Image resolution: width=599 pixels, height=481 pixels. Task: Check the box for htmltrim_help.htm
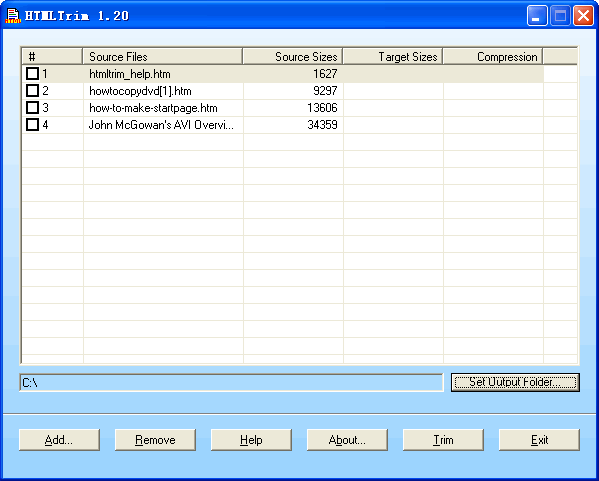click(x=32, y=74)
